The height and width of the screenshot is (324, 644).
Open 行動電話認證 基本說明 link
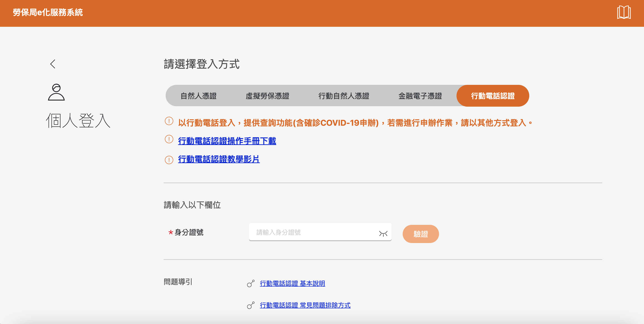292,284
